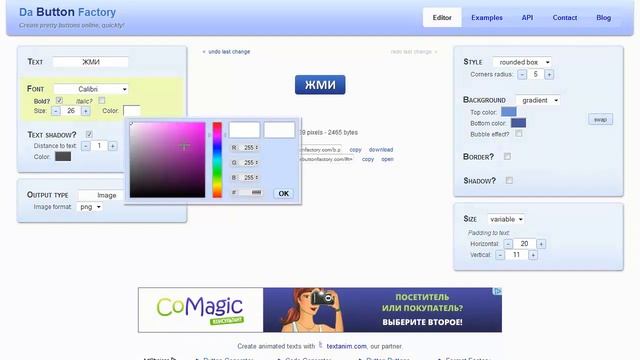Open the Style dropdown showing rounded box

[522, 62]
